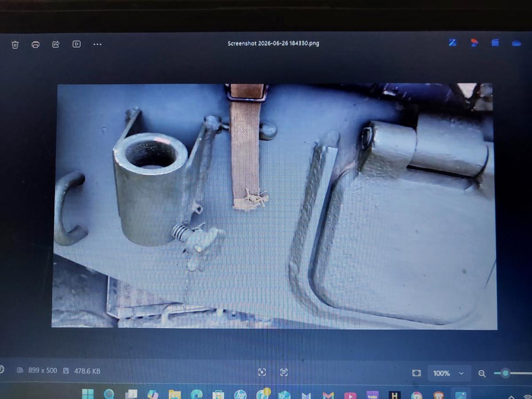The width and height of the screenshot is (532, 399).
Task: Click the blue folder icon in top right
Action: coord(495,43)
